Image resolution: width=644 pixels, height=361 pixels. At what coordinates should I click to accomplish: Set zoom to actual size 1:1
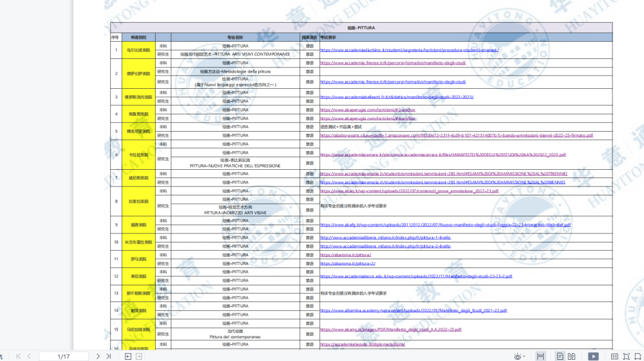click(614, 356)
